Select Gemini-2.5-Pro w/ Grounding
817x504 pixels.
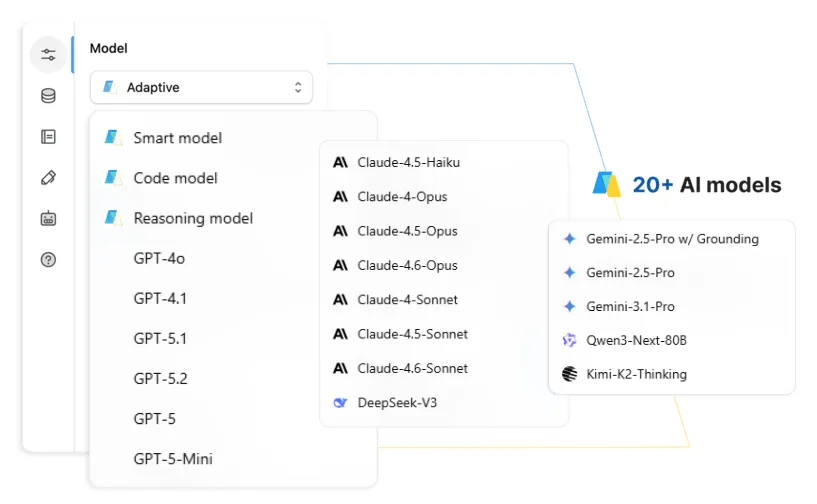[671, 239]
